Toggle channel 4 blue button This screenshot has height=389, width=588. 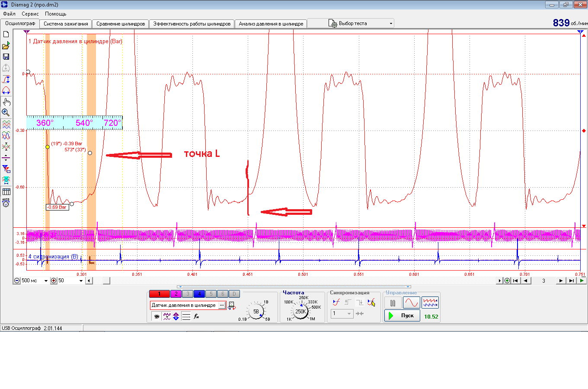199,294
